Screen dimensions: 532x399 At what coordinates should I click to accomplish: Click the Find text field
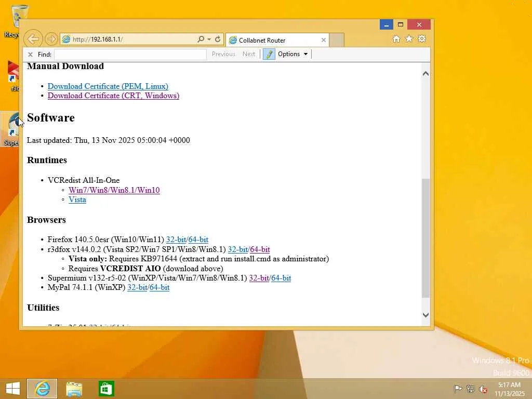[x=130, y=54]
